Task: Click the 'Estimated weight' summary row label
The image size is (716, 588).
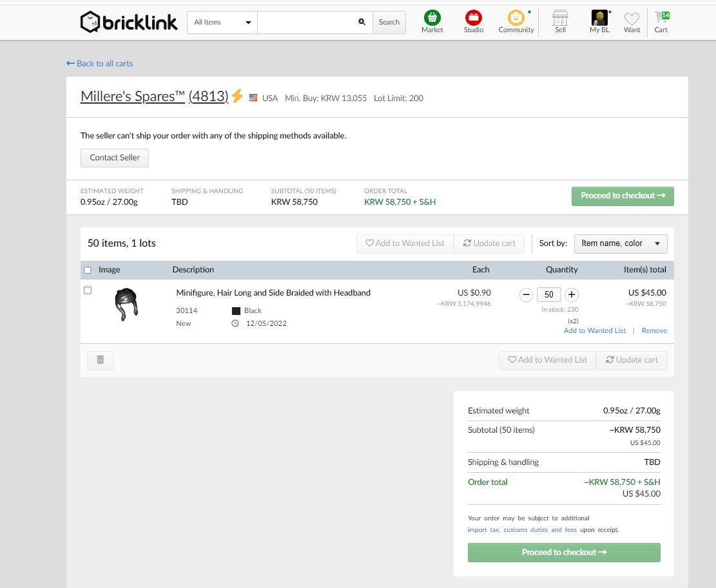Action: point(499,410)
